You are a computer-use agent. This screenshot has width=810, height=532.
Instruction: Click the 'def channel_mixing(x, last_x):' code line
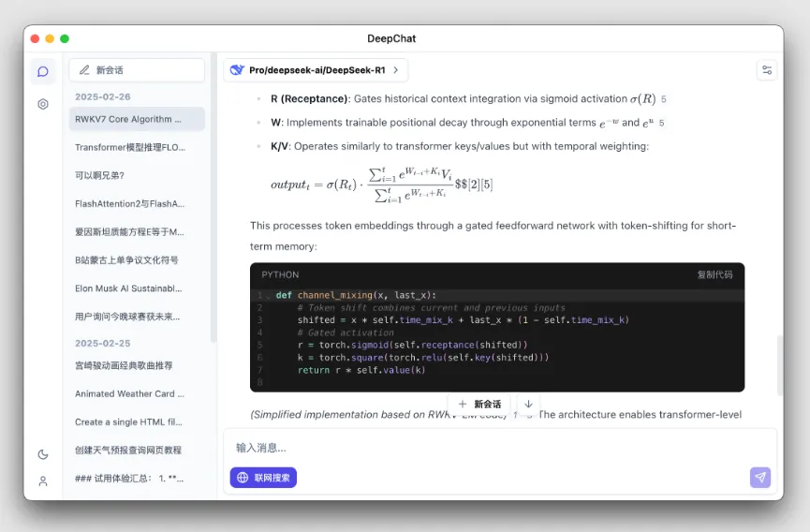click(x=356, y=295)
